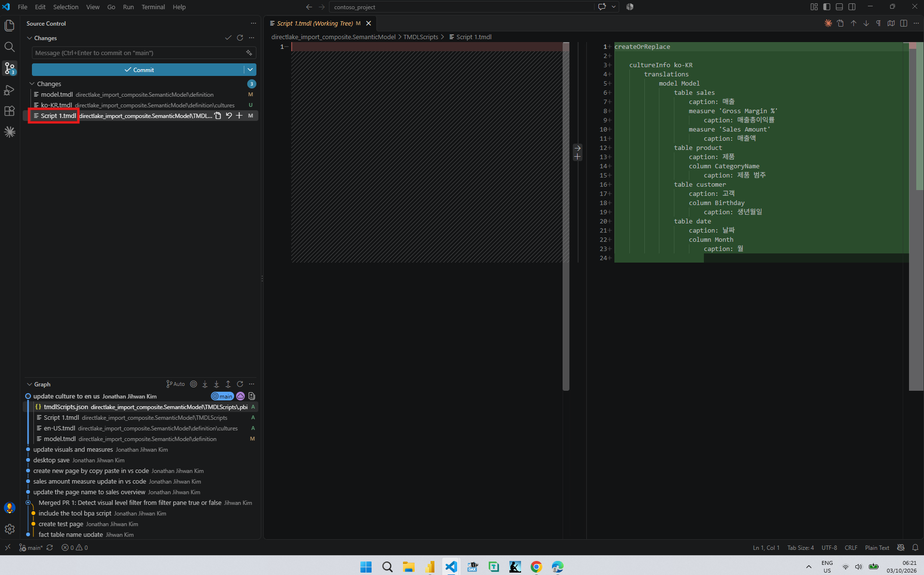This screenshot has width=924, height=575.
Task: Open the Go menu
Action: coord(111,7)
